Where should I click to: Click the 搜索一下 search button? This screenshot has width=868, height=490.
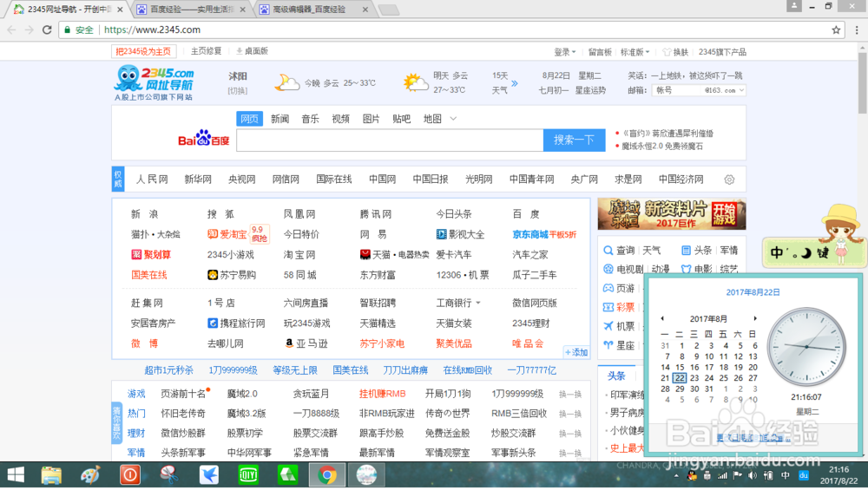click(x=574, y=140)
